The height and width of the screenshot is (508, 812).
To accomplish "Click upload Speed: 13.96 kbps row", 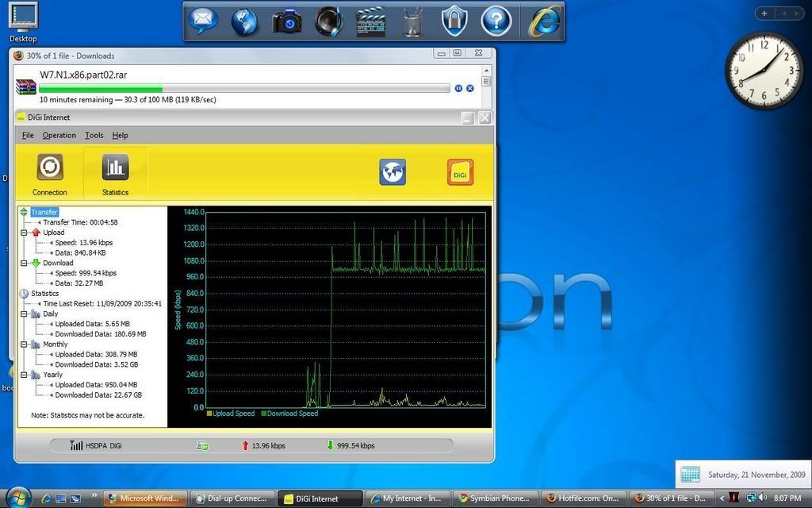I will click(x=83, y=243).
